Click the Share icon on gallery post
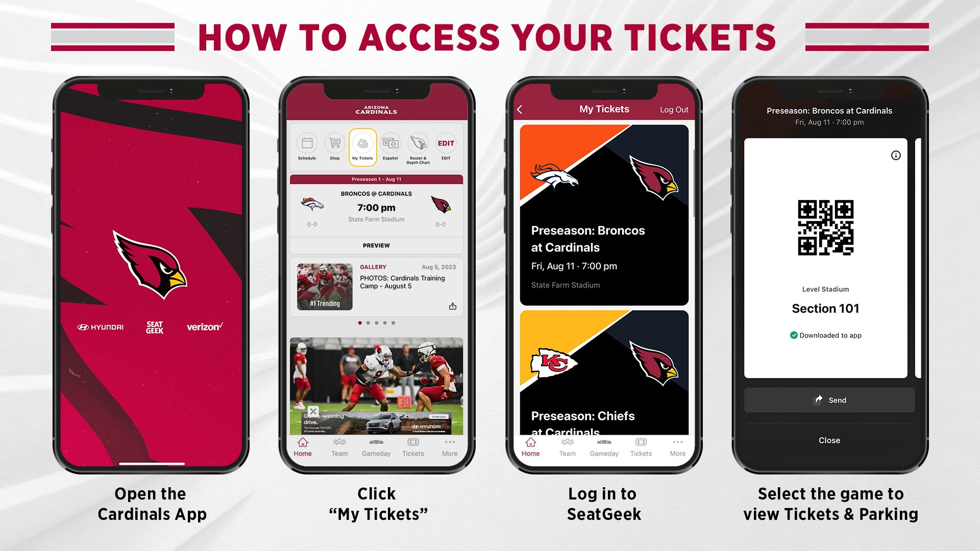Image resolution: width=980 pixels, height=551 pixels. click(x=452, y=306)
